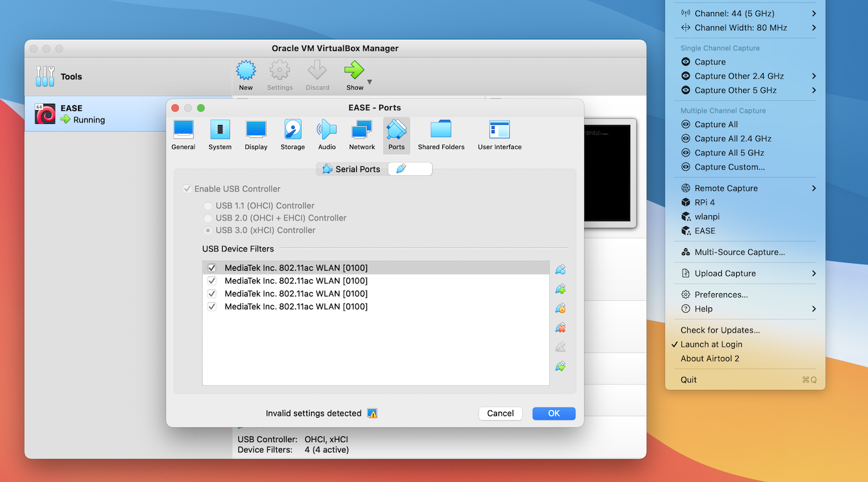Select RPi 4 remote device
868x482 pixels.
[745, 202]
